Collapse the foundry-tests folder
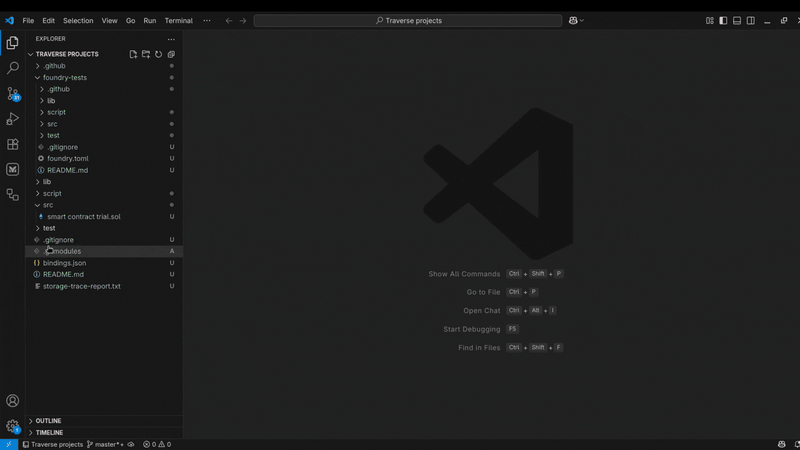 [x=104, y=78]
